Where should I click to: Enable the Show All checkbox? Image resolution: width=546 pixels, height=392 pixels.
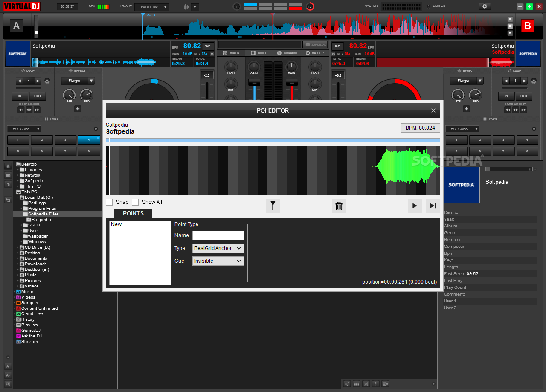click(135, 202)
